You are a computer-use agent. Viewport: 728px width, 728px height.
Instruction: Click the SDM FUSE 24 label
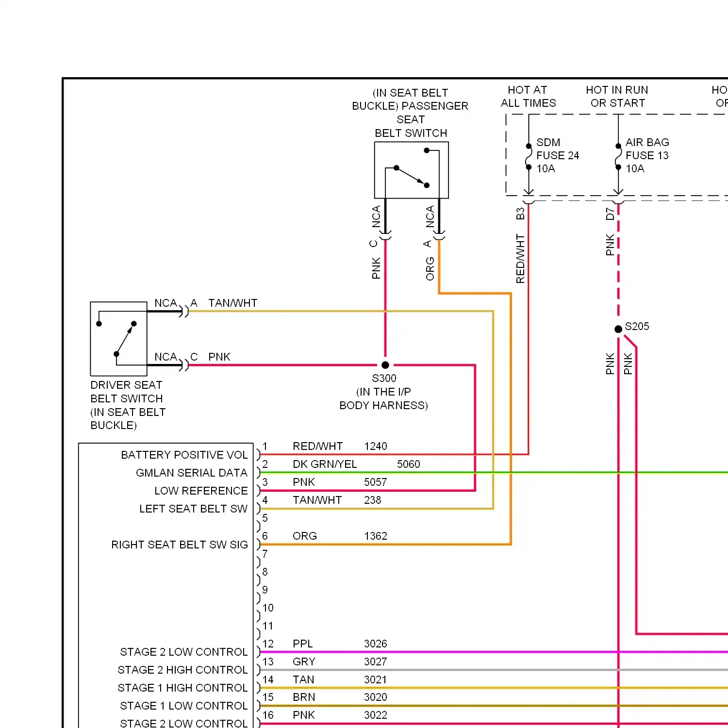pyautogui.click(x=558, y=155)
